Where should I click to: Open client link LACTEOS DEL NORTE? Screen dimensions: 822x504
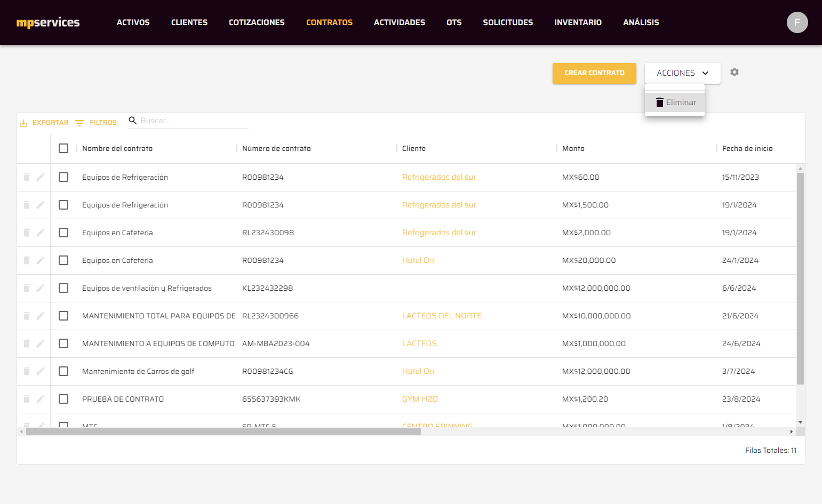coord(442,316)
